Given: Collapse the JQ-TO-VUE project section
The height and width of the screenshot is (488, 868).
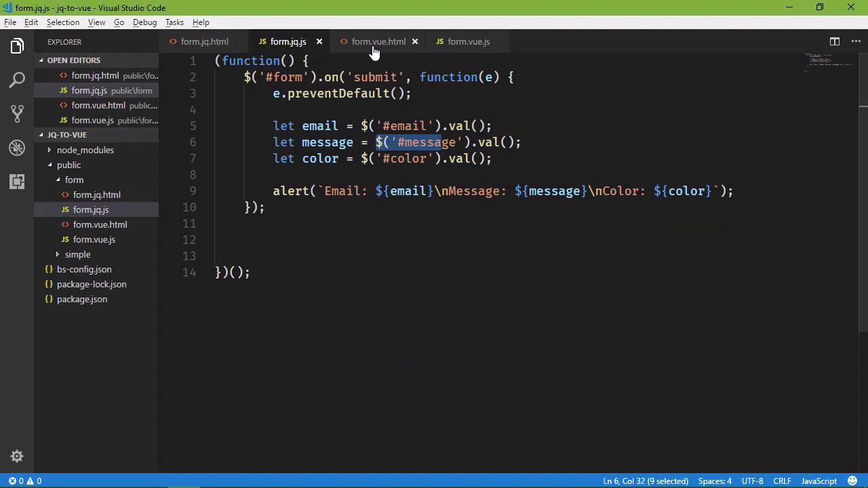Looking at the screenshot, I should click(x=96, y=135).
